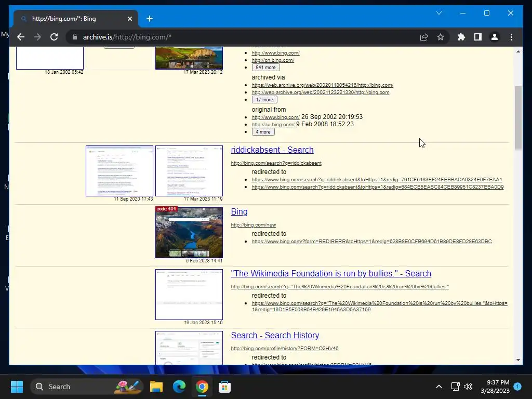This screenshot has height=399, width=532.
Task: Switch to Google Chrome in the taskbar
Action: [202, 387]
